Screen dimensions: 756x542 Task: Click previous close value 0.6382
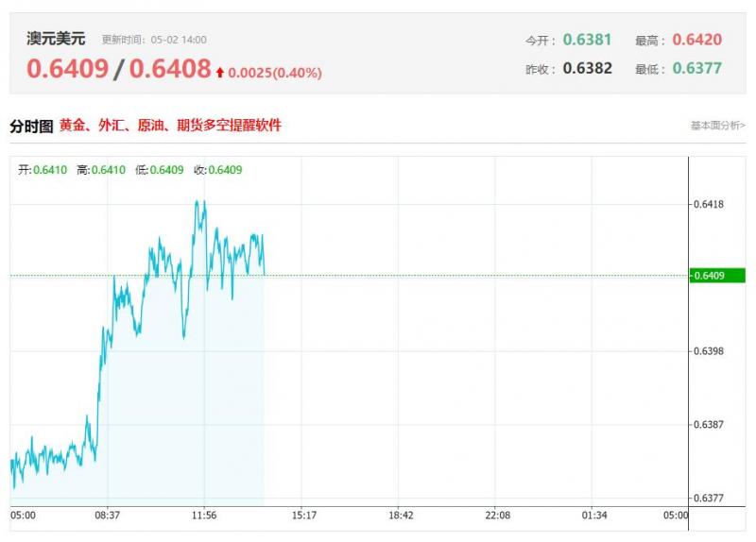coord(587,68)
